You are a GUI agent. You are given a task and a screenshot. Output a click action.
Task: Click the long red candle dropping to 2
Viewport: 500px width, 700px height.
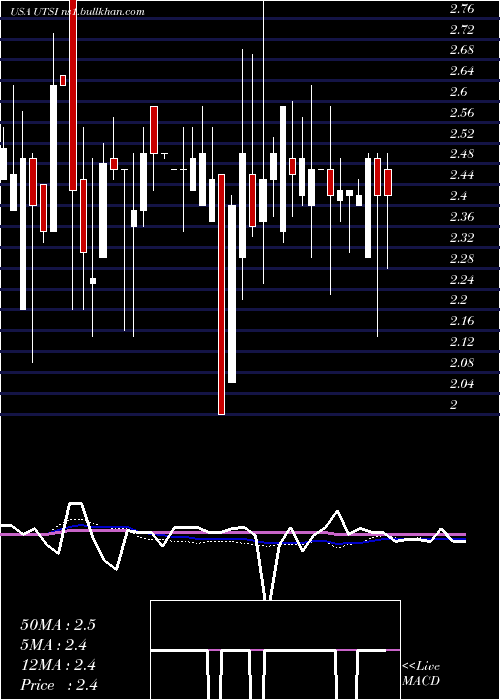pos(221,294)
